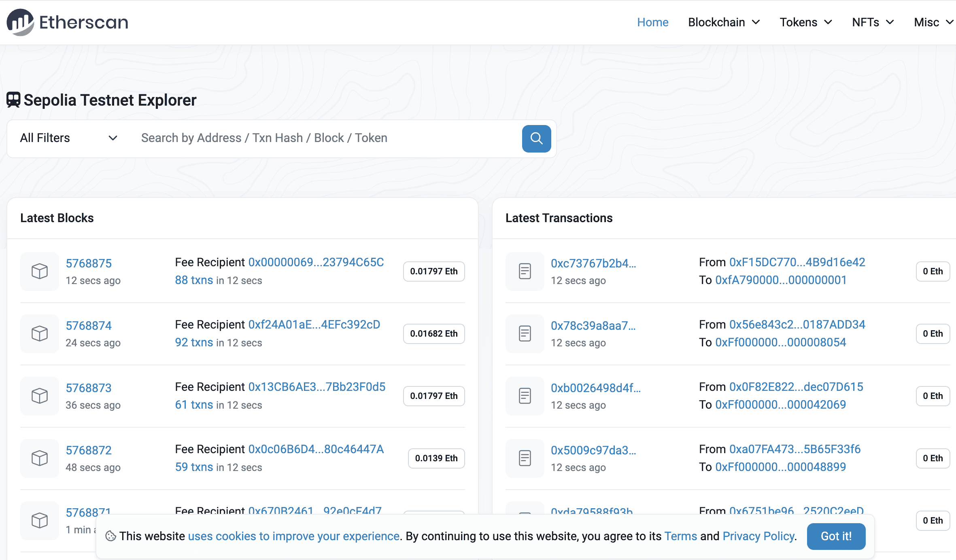Click the train icon beside Sepolia Testnet Explorer
The height and width of the screenshot is (560, 956).
point(13,100)
